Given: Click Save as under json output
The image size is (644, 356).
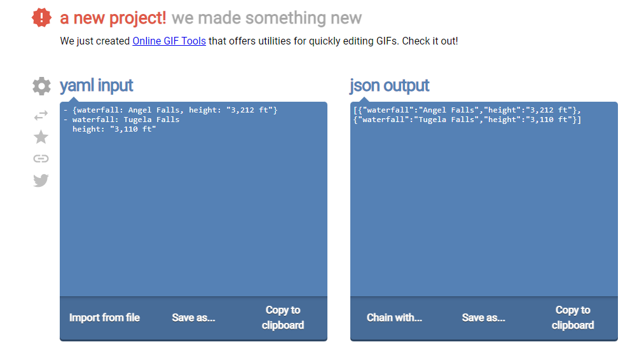Looking at the screenshot, I should tap(484, 318).
